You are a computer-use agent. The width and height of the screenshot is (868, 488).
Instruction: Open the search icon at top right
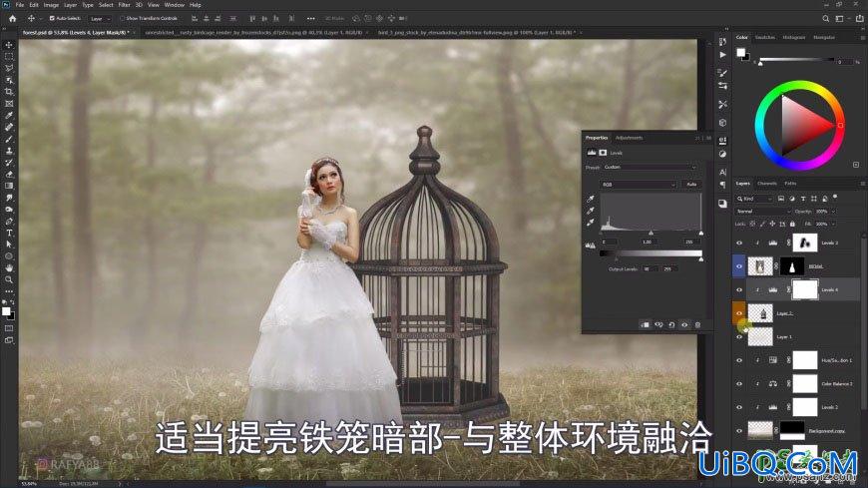tap(825, 18)
